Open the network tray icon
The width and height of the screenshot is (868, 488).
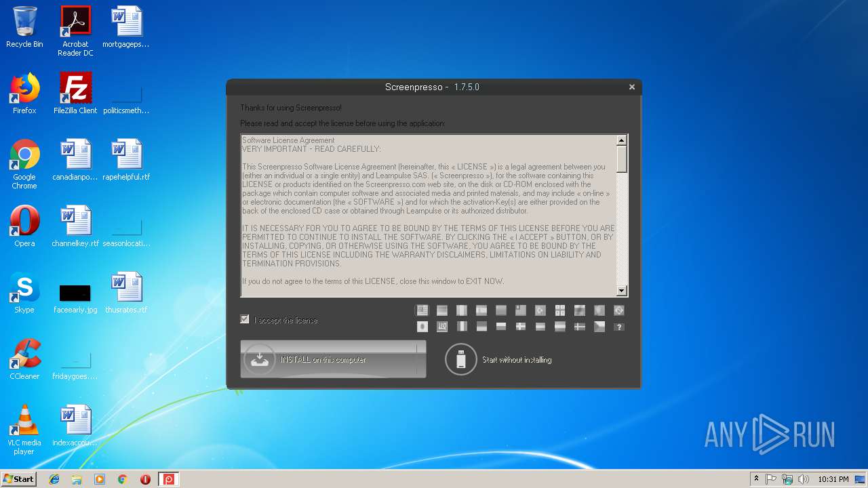click(787, 479)
